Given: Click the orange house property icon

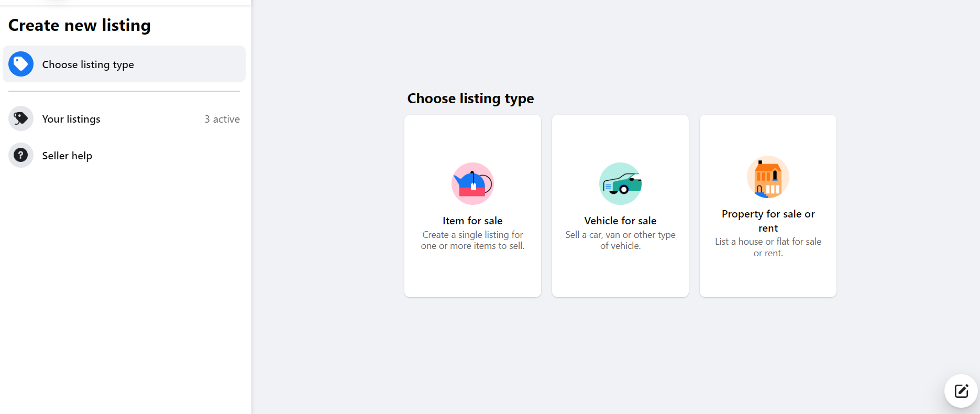Looking at the screenshot, I should 768,177.
